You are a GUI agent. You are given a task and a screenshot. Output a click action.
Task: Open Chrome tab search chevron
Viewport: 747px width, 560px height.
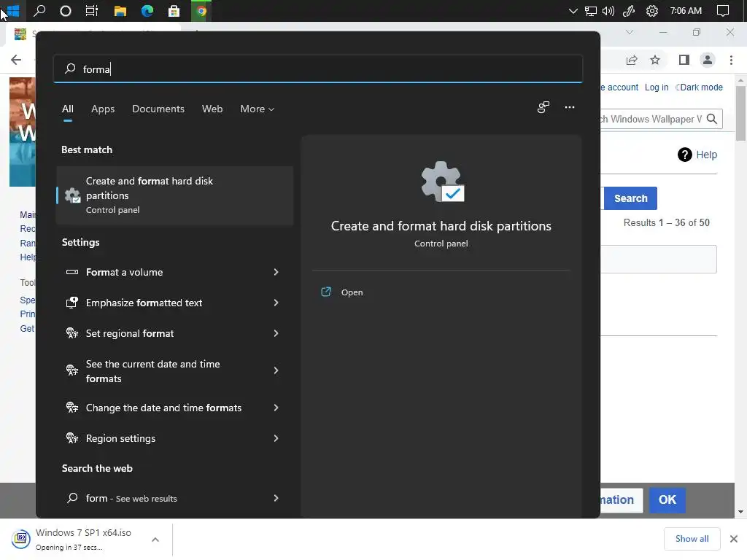(630, 32)
